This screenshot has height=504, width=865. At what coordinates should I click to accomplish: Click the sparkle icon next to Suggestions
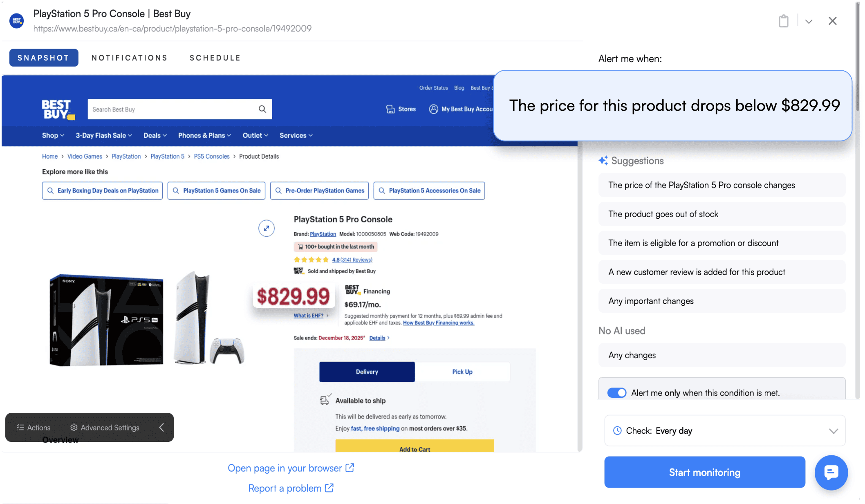click(x=603, y=160)
